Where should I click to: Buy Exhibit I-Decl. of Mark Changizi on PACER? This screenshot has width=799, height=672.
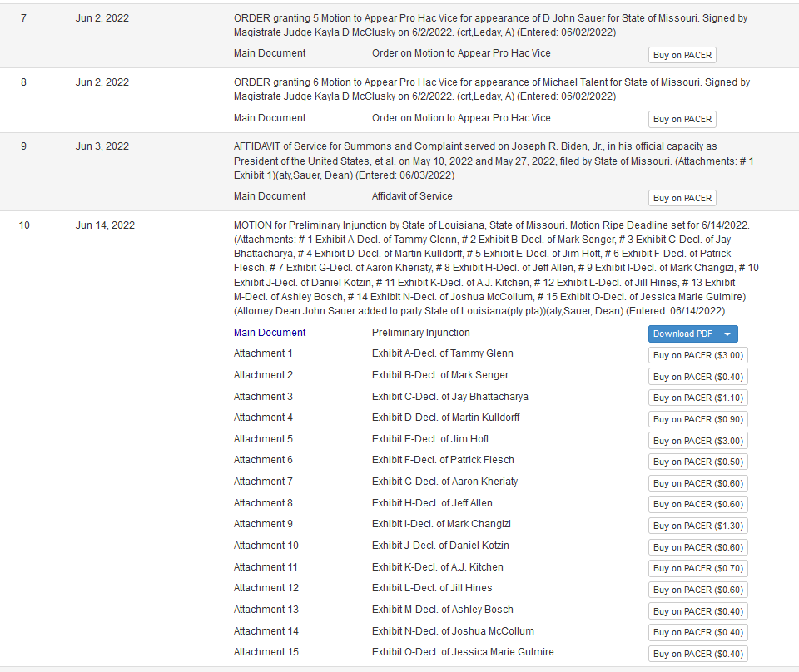click(698, 526)
